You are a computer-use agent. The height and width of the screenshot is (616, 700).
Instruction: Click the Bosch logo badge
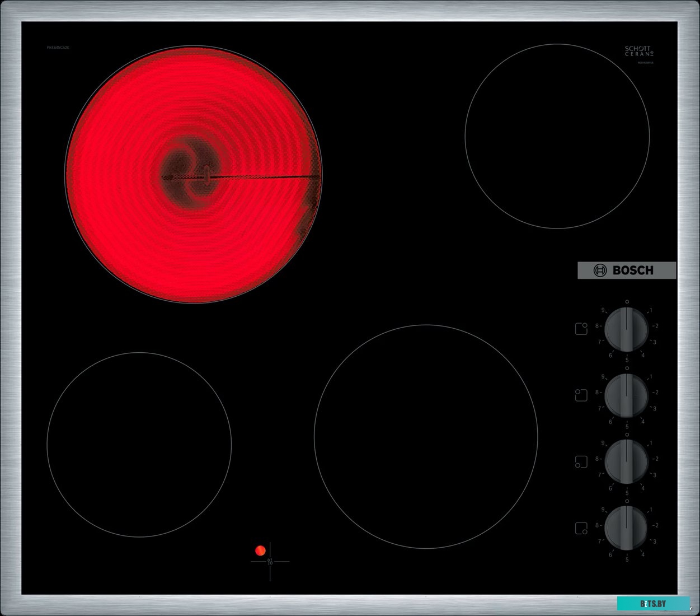click(x=626, y=270)
